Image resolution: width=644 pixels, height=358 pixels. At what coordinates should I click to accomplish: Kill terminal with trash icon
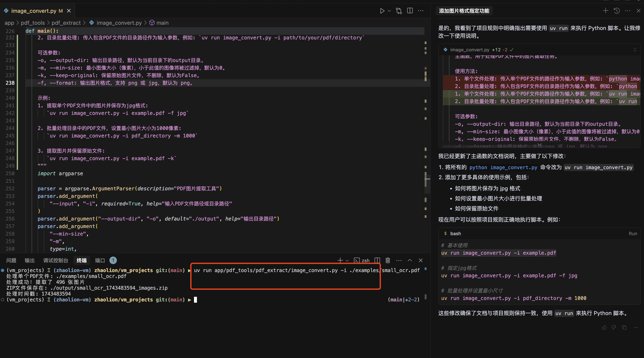click(388, 261)
